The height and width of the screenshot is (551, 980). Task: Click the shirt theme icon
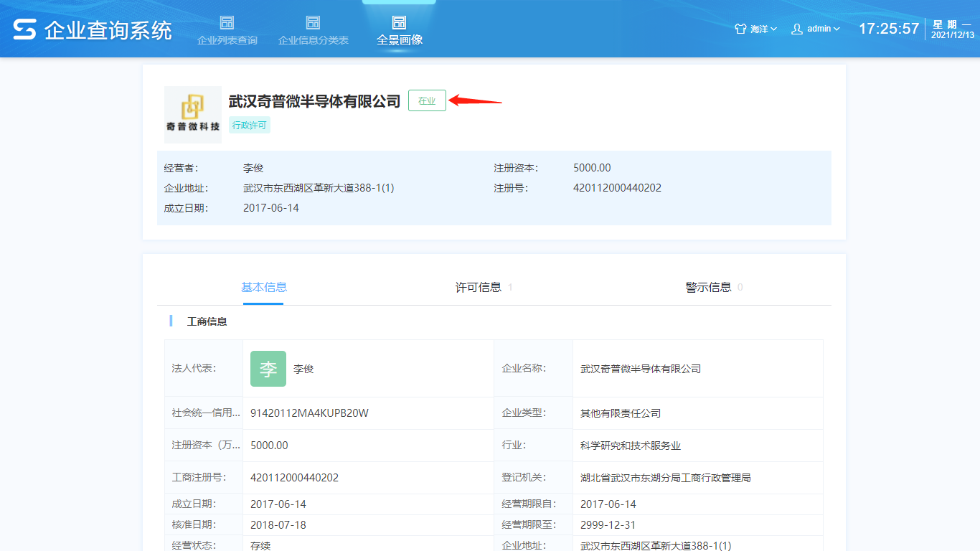[741, 29]
